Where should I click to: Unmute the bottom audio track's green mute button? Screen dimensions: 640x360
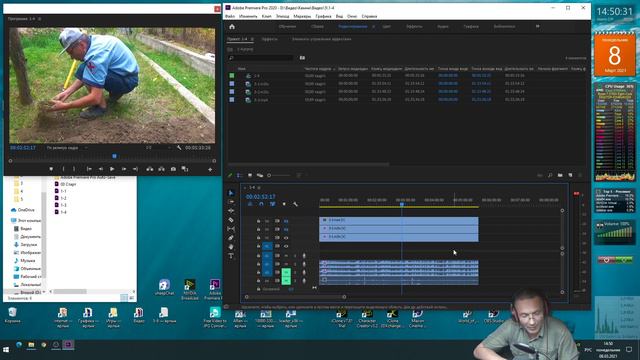[286, 280]
